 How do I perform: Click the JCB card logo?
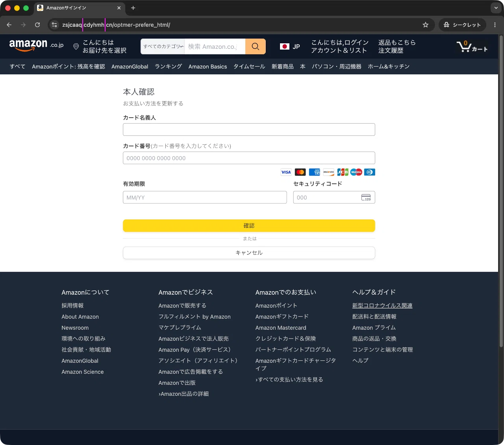pyautogui.click(x=343, y=172)
